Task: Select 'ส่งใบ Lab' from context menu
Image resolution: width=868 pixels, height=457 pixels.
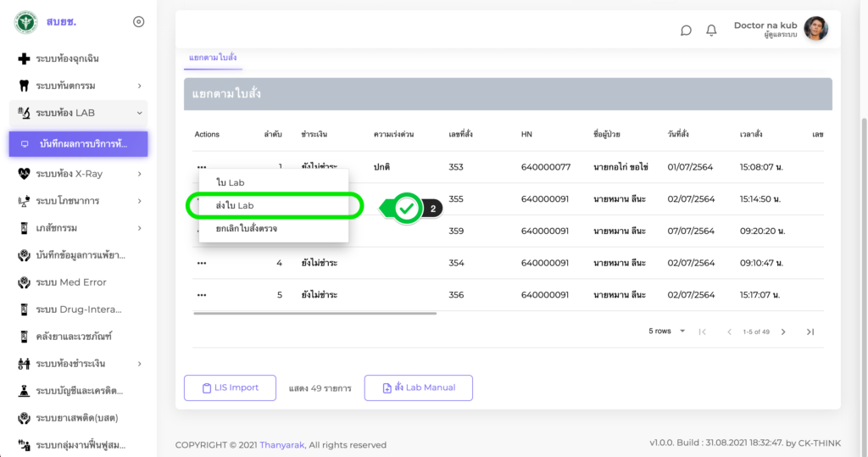Action: click(x=236, y=205)
